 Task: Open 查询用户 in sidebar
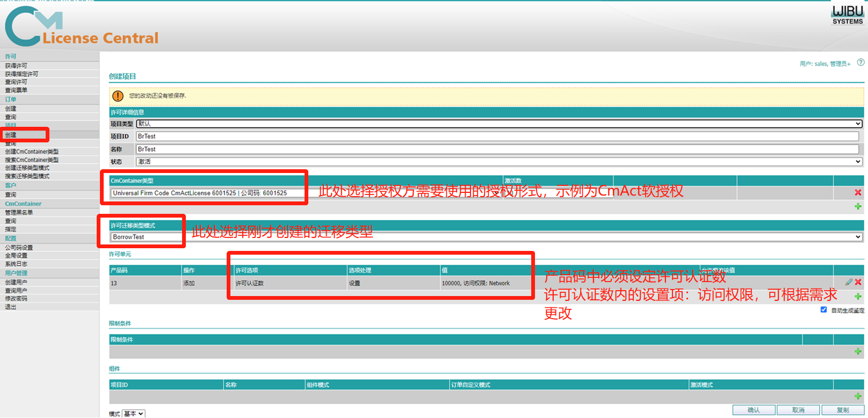point(16,291)
